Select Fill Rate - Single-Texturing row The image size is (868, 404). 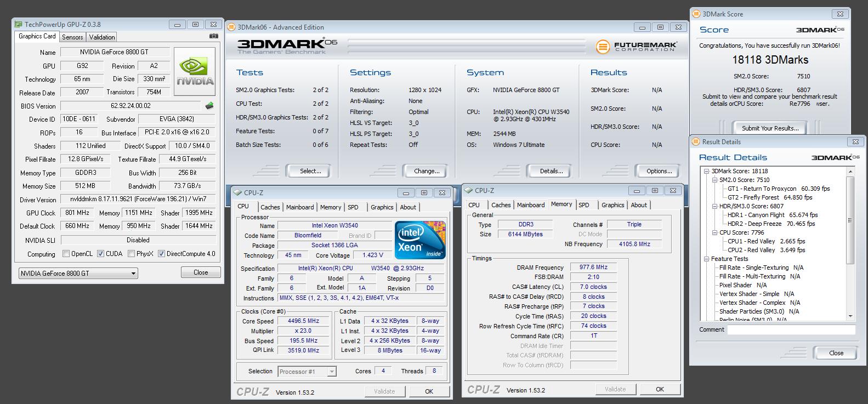pos(761,268)
